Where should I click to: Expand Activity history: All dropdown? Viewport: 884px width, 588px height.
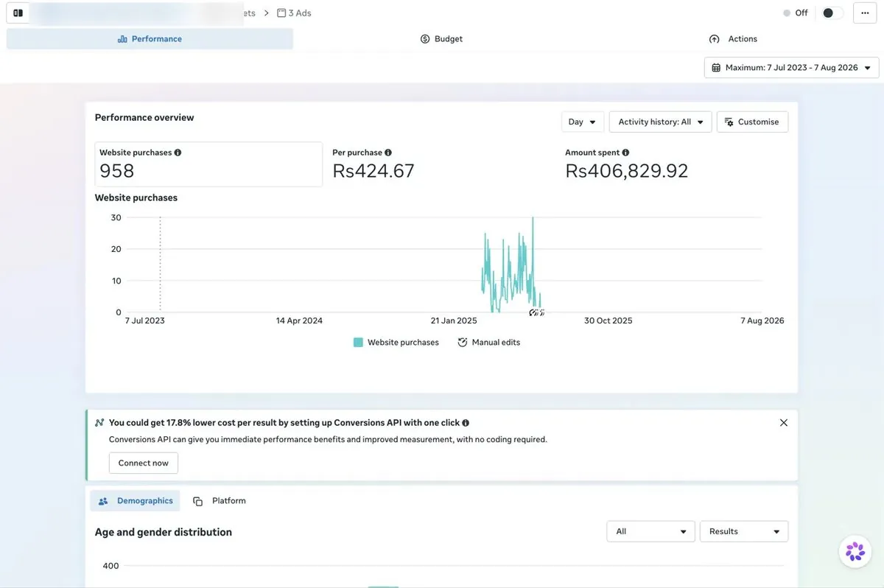pyautogui.click(x=661, y=122)
